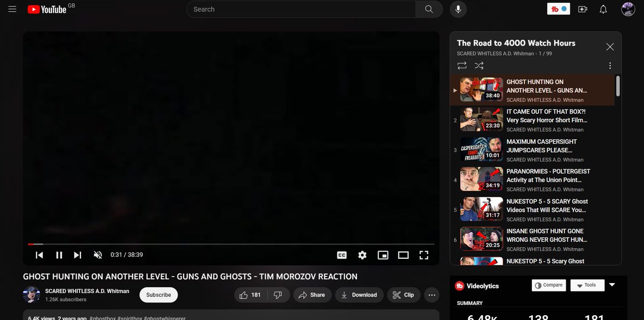
Task: Click the 1.26K subscribers text
Action: pos(65,300)
